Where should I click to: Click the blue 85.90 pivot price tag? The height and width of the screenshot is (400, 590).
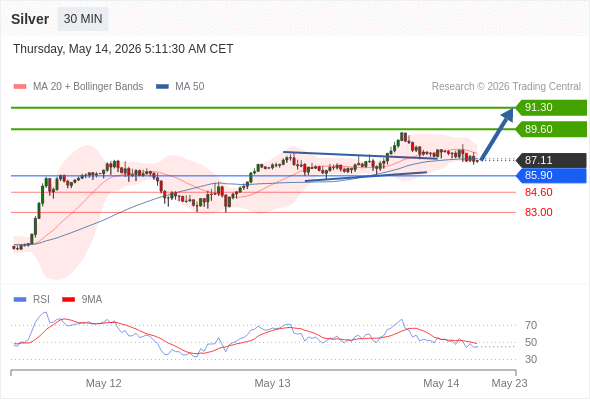pyautogui.click(x=551, y=176)
